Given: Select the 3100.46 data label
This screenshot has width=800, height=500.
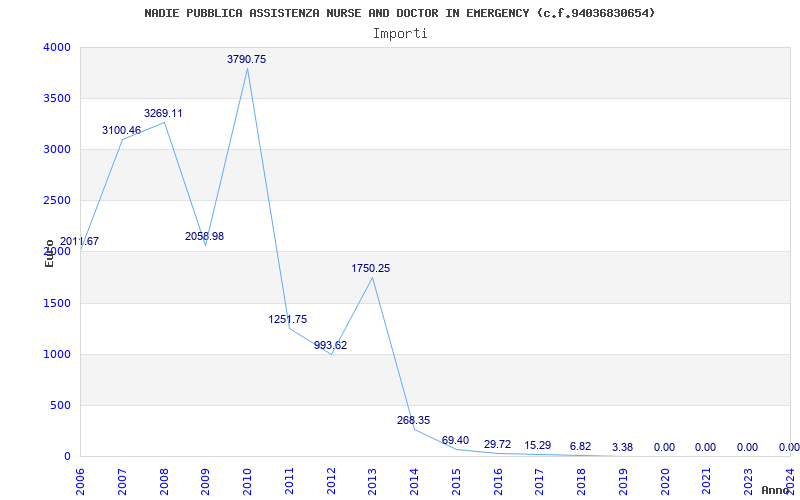Looking at the screenshot, I should click(x=121, y=130).
